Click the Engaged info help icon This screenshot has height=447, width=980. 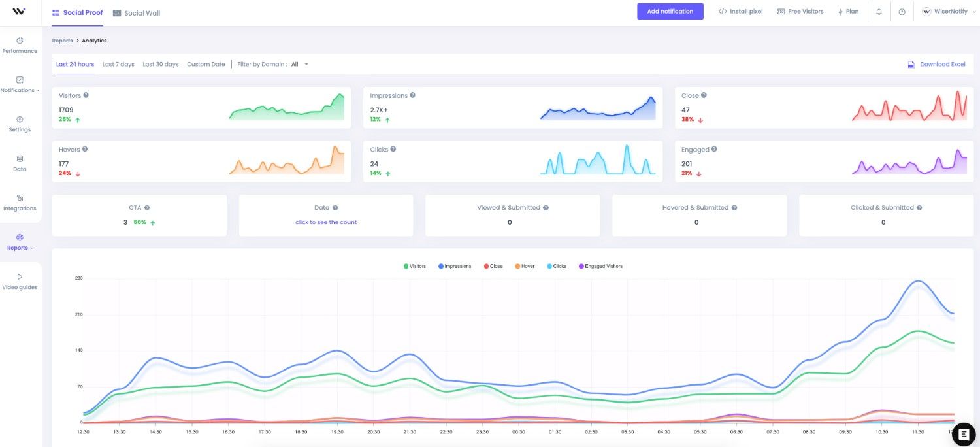click(714, 149)
